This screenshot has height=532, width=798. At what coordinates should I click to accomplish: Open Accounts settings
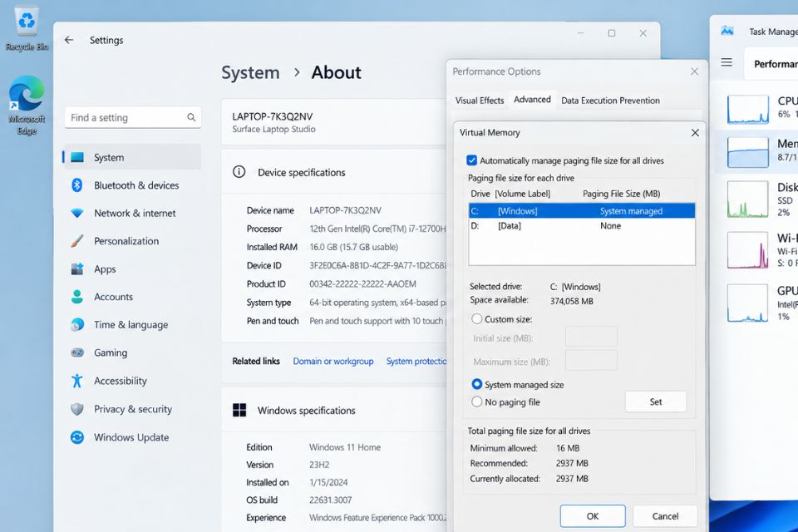[132, 297]
